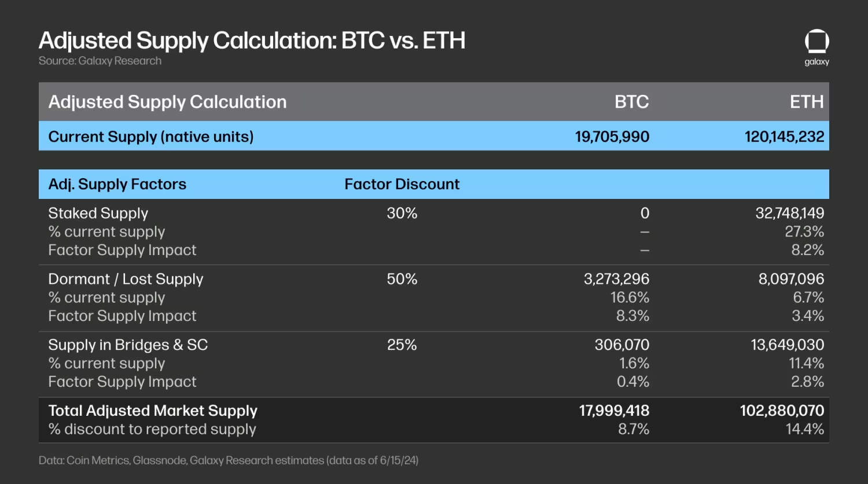This screenshot has height=484, width=868.
Task: Select the ETH staked supply value 32,748,149
Action: [789, 213]
